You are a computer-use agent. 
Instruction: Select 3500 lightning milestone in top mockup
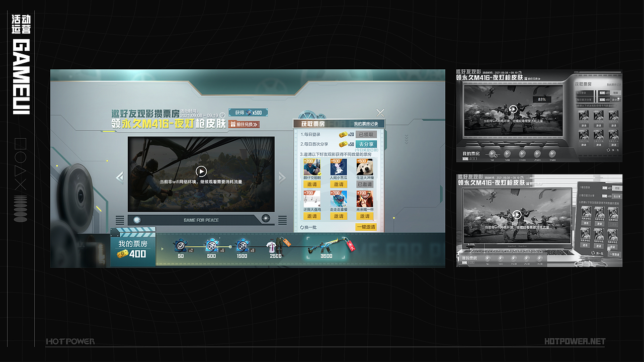click(552, 154)
